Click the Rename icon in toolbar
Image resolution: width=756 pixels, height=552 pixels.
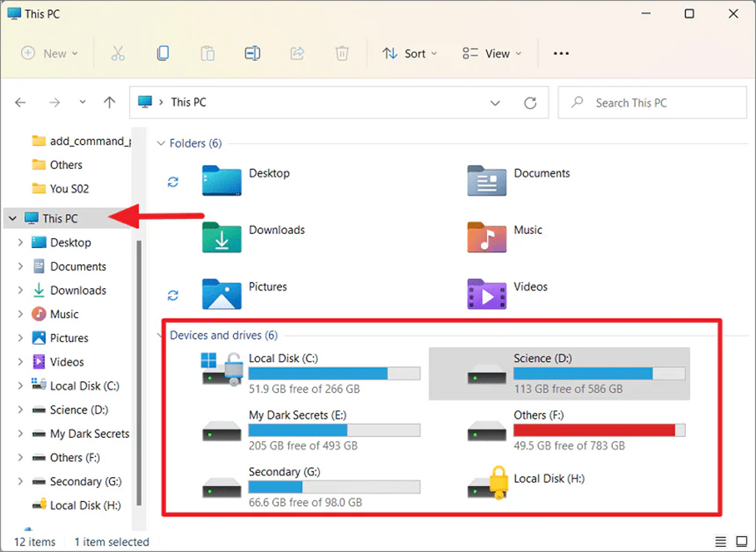point(252,54)
